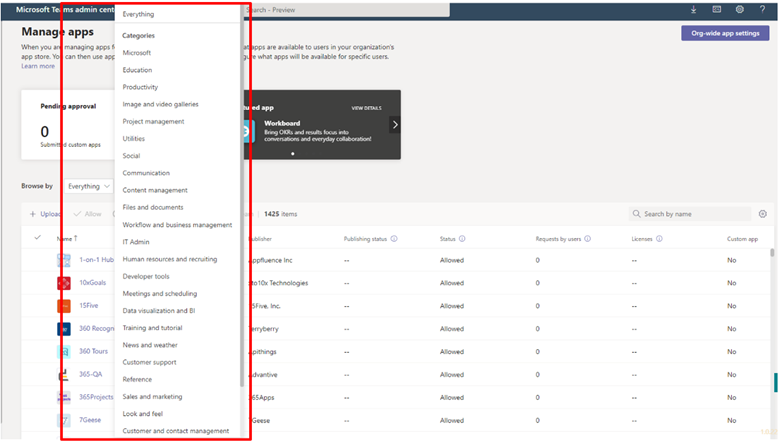This screenshot has width=781, height=442.
Task: Click the 10xGoals app icon
Action: (x=64, y=283)
